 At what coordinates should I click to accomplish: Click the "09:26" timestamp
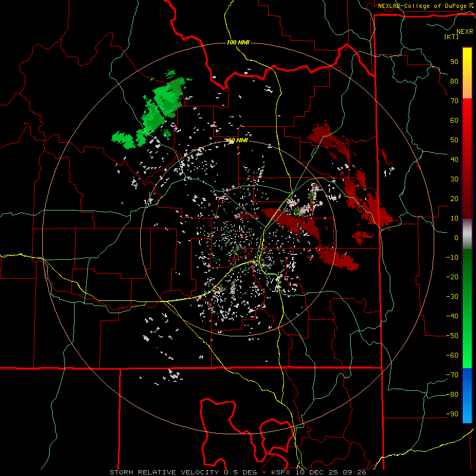pyautogui.click(x=354, y=472)
